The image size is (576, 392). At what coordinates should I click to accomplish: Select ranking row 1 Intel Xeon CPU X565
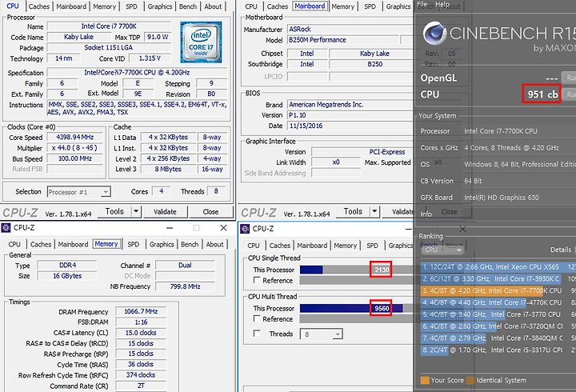(x=498, y=267)
